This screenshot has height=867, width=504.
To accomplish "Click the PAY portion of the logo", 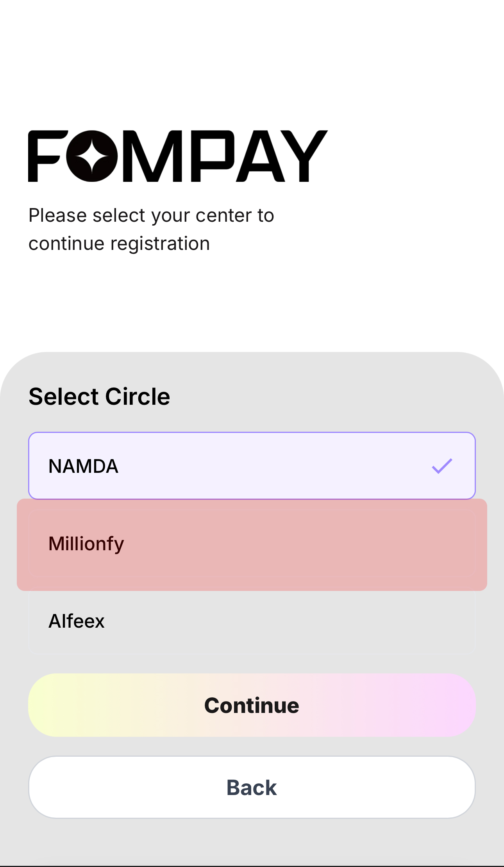I will (x=258, y=156).
